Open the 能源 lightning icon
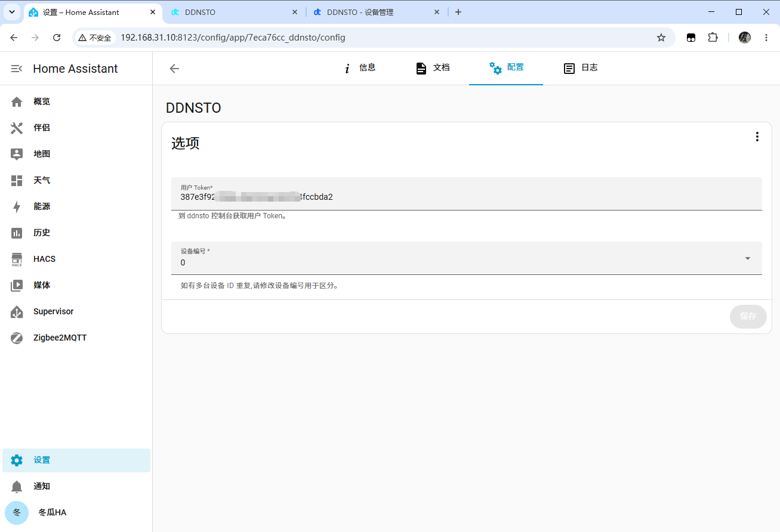This screenshot has height=532, width=780. (x=17, y=206)
